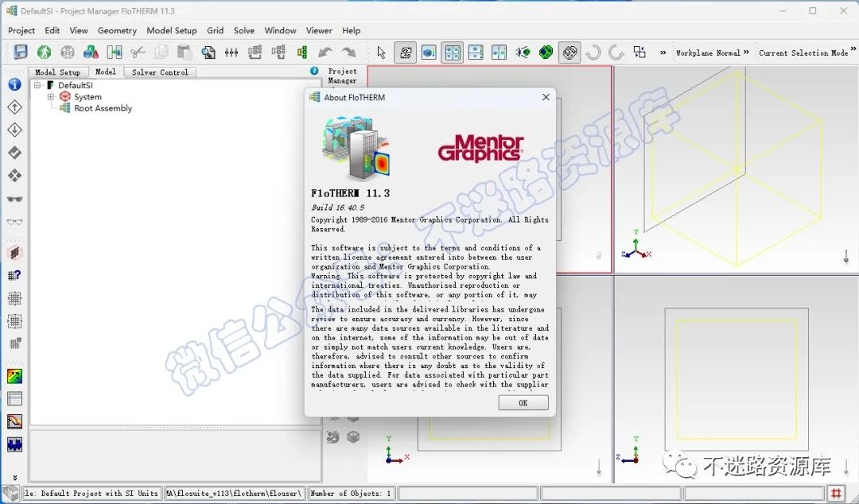Open the Geometry menu
Viewport: 859px width, 504px height.
(117, 31)
